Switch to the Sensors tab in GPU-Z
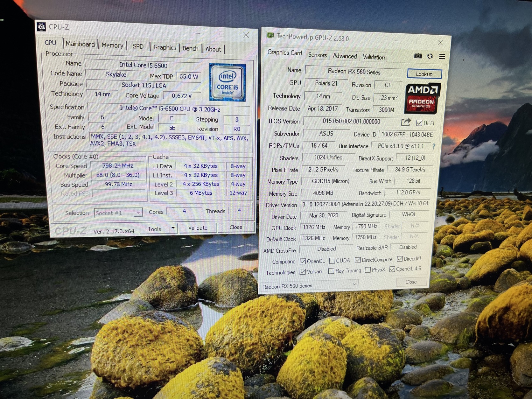Screen dimensions: 532x399 tap(317, 55)
